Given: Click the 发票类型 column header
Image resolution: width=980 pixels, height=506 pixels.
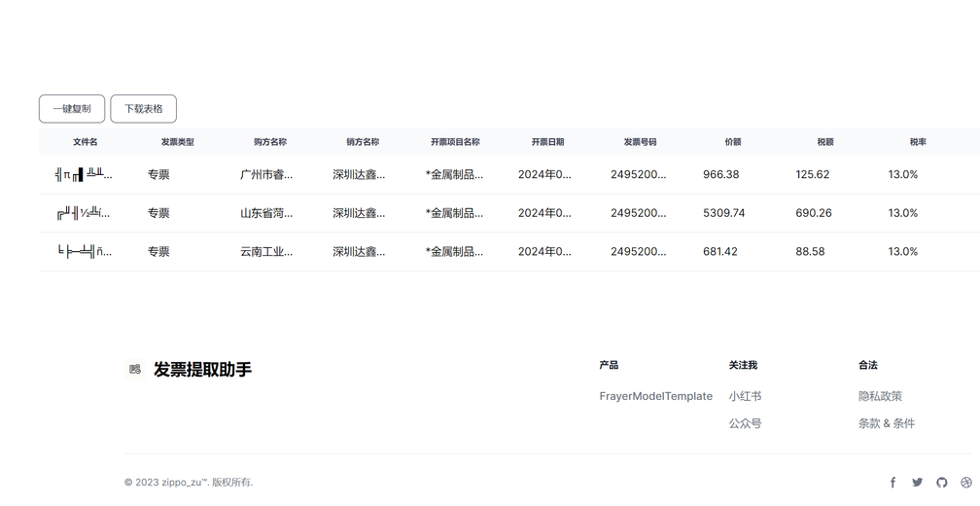Looking at the screenshot, I should click(178, 142).
